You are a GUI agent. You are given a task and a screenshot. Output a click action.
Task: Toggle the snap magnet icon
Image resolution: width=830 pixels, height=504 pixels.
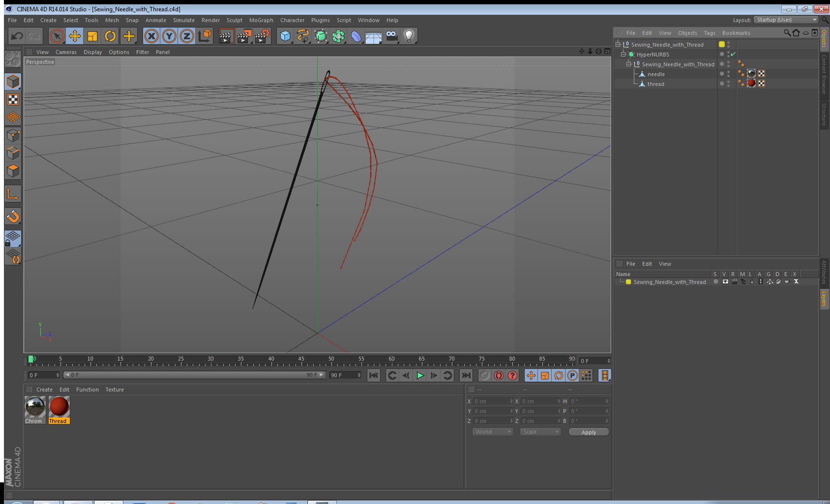click(x=13, y=216)
